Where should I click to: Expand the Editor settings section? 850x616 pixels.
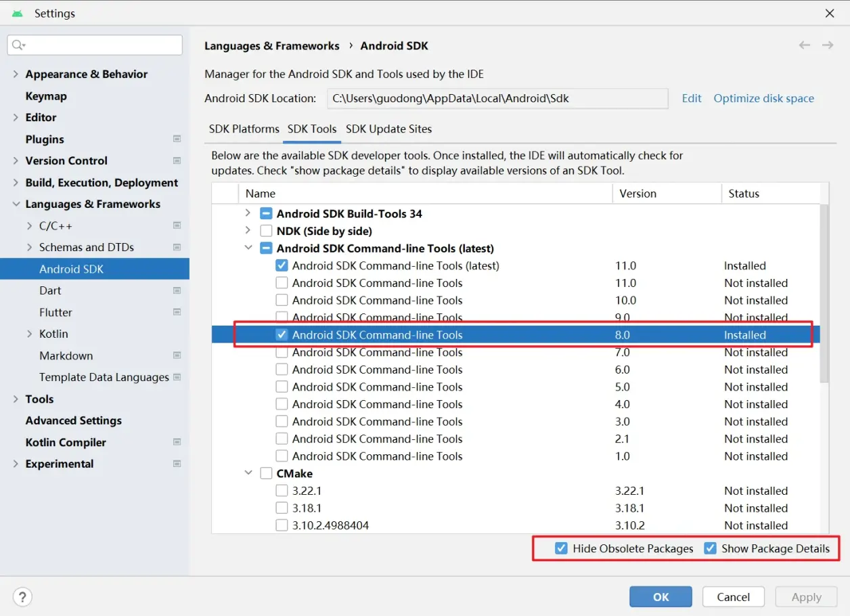[x=16, y=117]
